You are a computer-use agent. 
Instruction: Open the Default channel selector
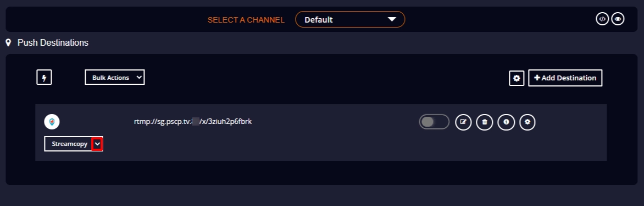(x=350, y=19)
